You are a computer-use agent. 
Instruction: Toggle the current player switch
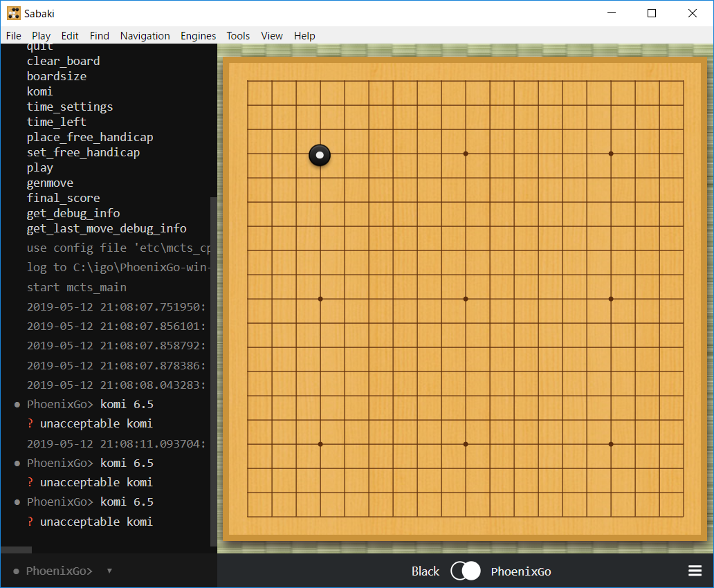(x=465, y=571)
